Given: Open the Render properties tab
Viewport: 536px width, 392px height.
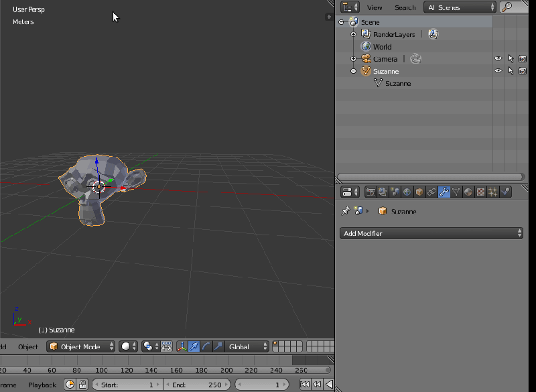Looking at the screenshot, I should tap(371, 192).
